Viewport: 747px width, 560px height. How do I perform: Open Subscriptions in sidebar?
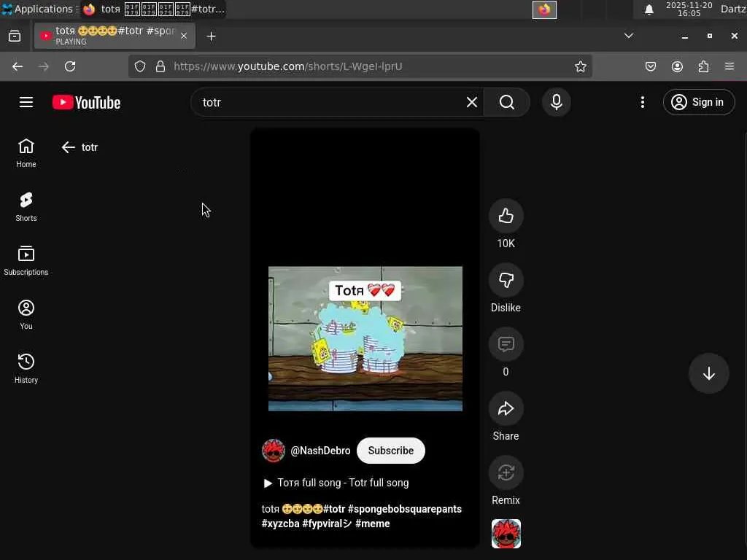[x=26, y=261]
